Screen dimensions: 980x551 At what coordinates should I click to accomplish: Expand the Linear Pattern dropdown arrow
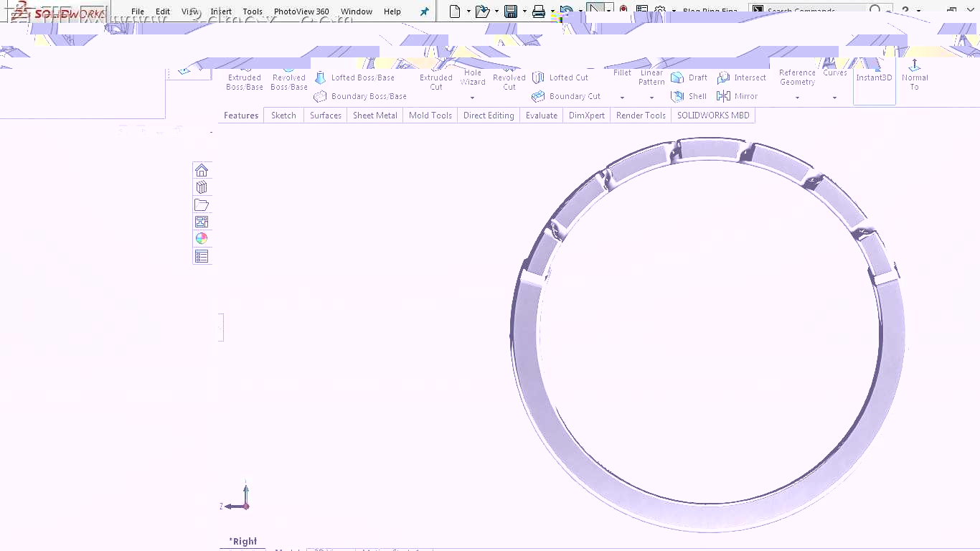[651, 98]
